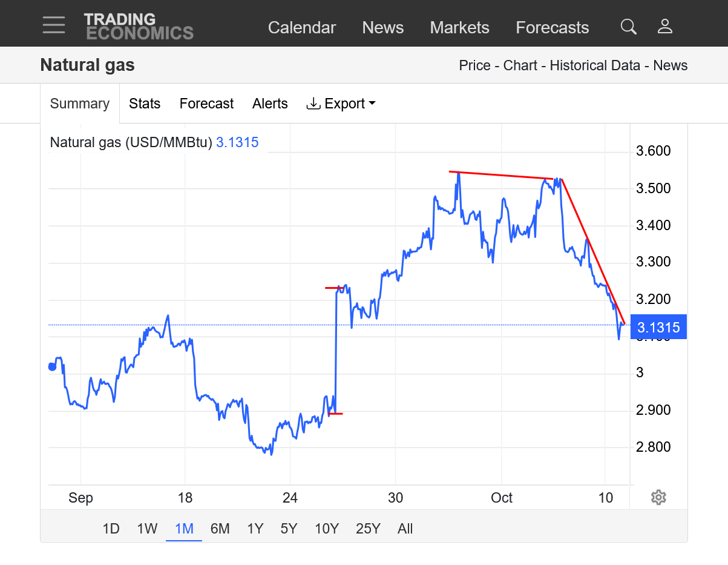Screen dimensions: 728x565
Task: Show All historical data range
Action: pyautogui.click(x=405, y=529)
